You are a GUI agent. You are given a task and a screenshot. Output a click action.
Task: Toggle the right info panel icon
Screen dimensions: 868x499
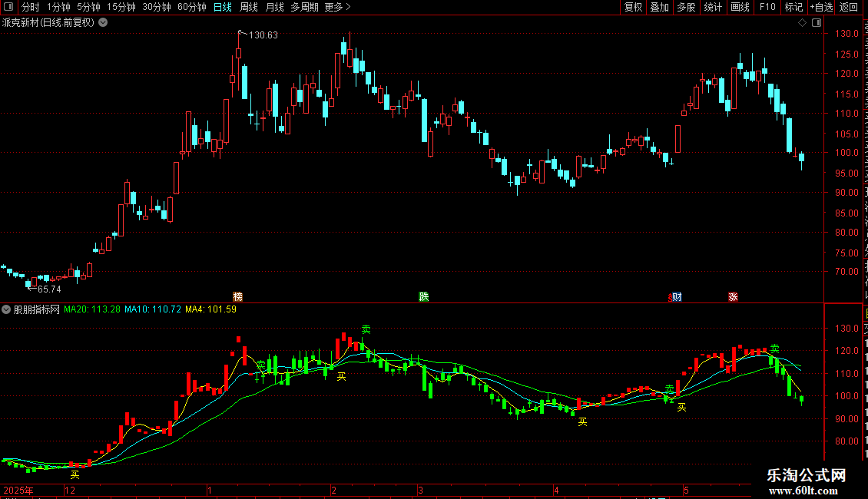pyautogui.click(x=817, y=23)
